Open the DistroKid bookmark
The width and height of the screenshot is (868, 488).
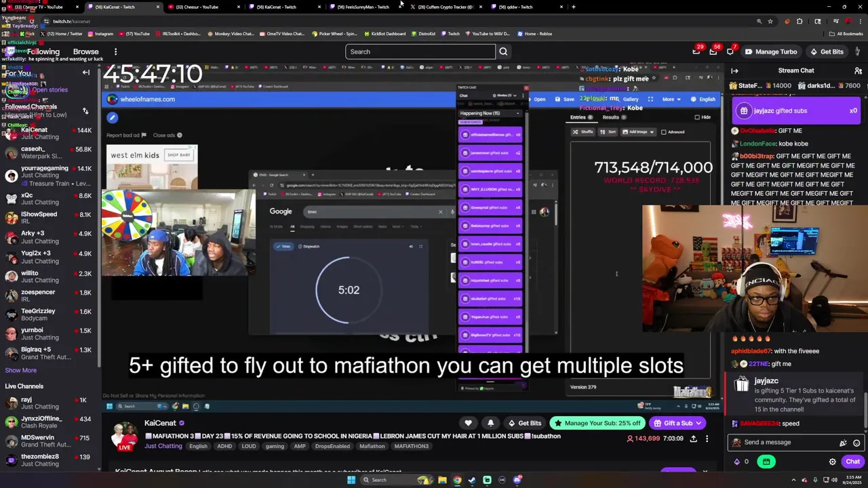[423, 33]
